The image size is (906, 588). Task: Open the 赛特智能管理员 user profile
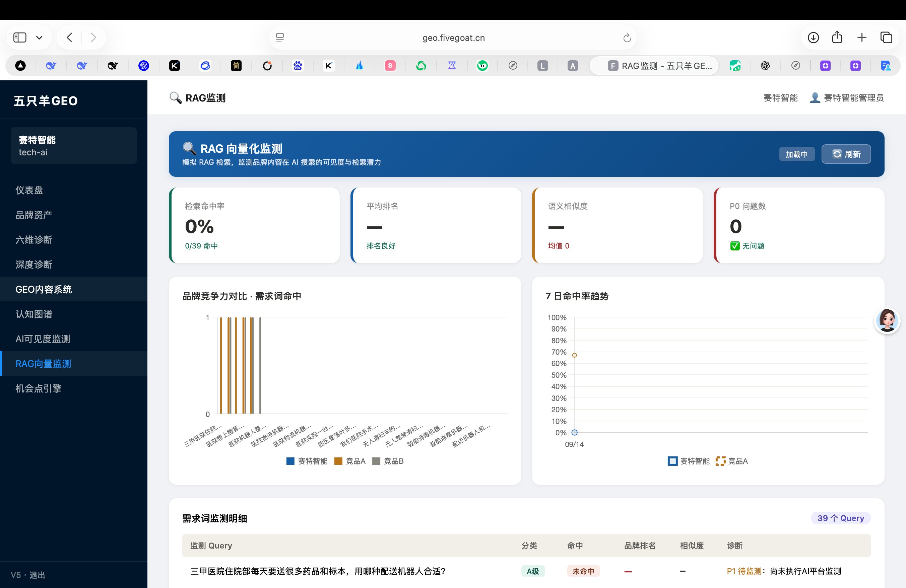tap(847, 98)
